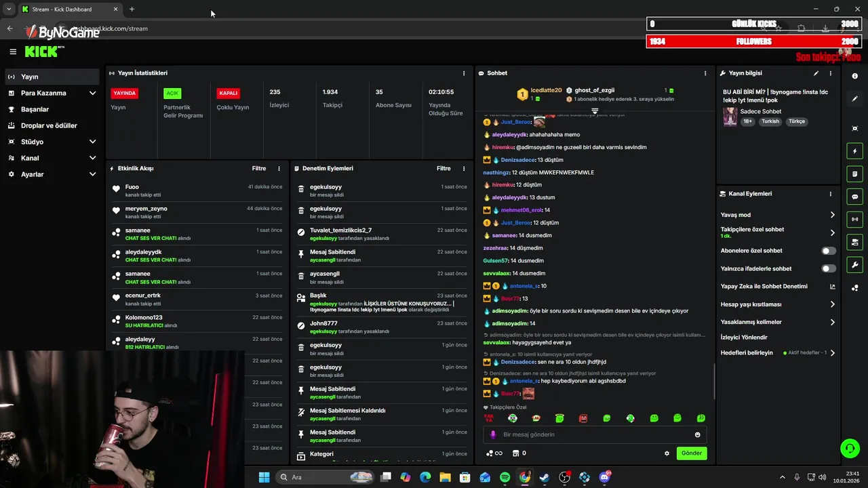The image size is (868, 488).
Task: Expand Stüdyo sidebar section
Action: coord(92,142)
